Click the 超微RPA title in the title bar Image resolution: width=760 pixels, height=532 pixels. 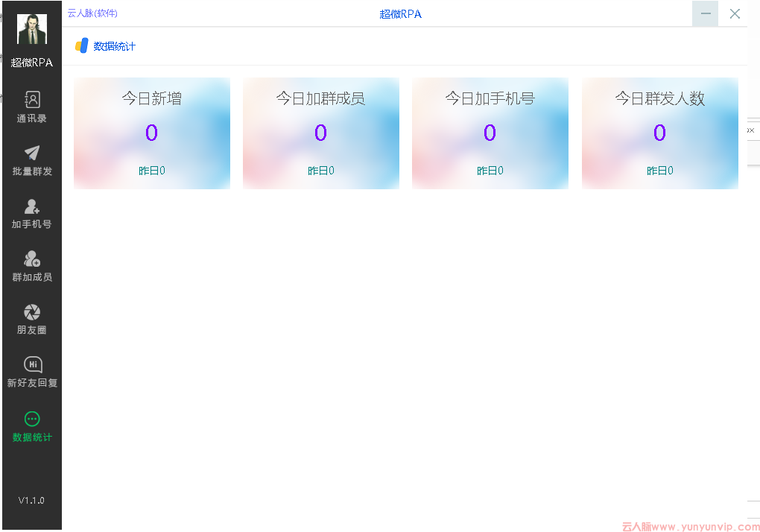[401, 14]
